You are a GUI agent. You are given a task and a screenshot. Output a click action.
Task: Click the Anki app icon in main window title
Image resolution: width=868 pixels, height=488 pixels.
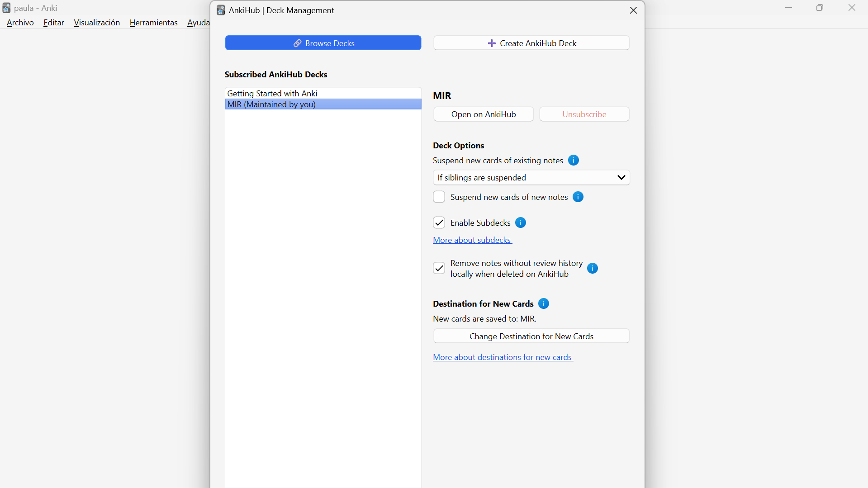coord(6,8)
